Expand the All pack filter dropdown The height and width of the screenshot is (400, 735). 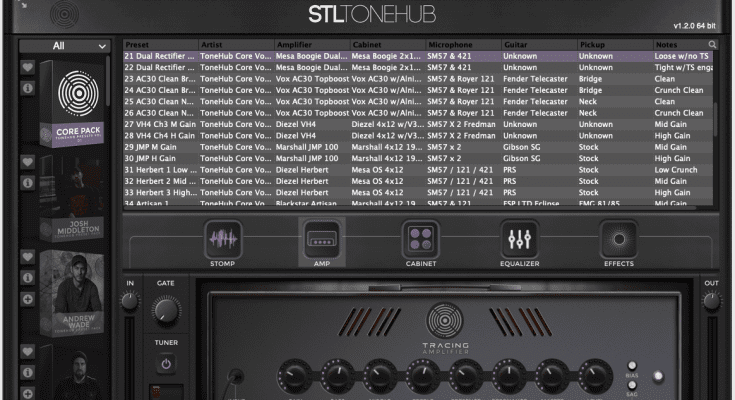pos(66,46)
